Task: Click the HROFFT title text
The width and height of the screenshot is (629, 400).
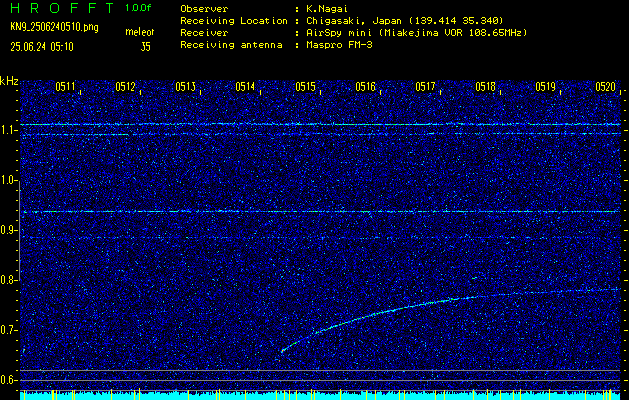Action: [x=63, y=8]
